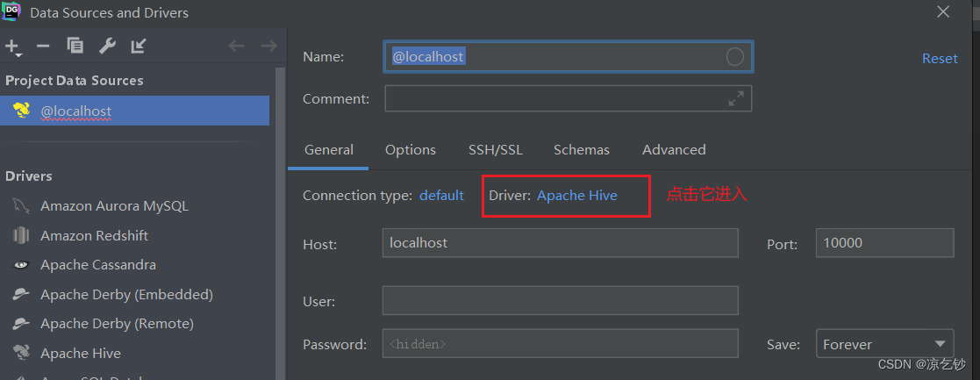
Task: Open the add data source dropdown arrow
Action: 18,56
